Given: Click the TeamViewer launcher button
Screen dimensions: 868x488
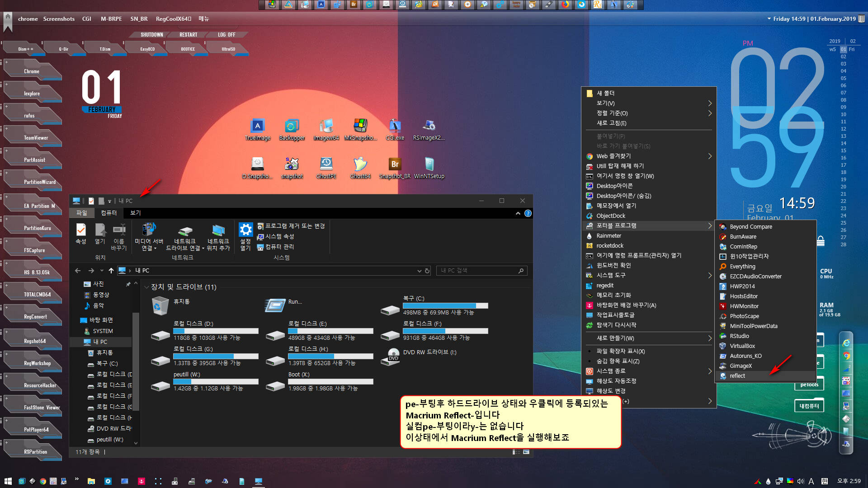Looking at the screenshot, I should [x=33, y=137].
